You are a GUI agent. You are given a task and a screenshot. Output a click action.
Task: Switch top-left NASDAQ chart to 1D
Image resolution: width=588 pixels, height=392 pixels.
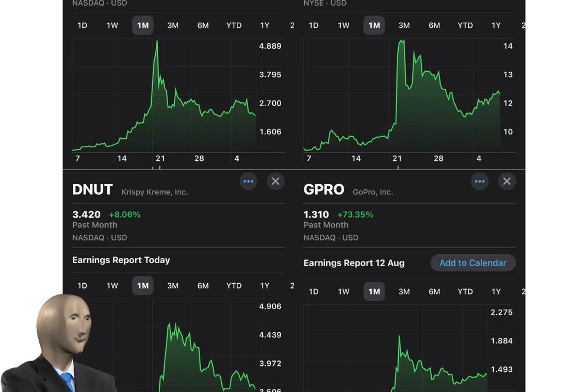click(82, 25)
